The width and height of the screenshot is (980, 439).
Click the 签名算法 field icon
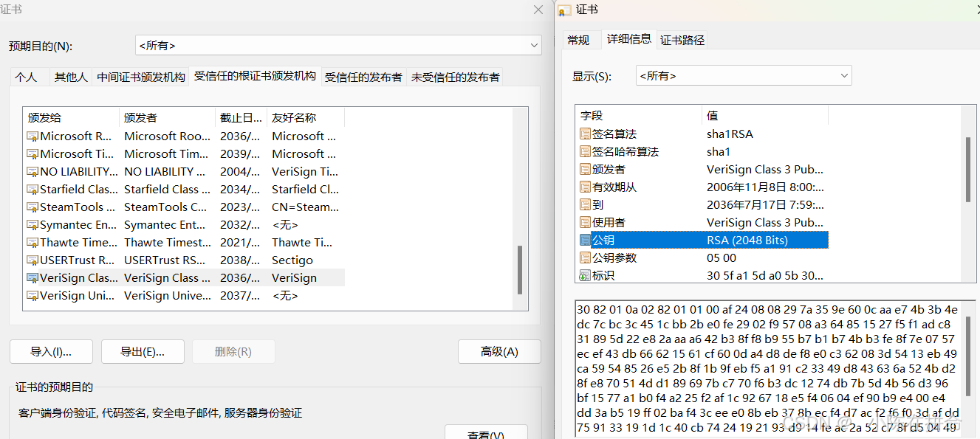pos(585,134)
